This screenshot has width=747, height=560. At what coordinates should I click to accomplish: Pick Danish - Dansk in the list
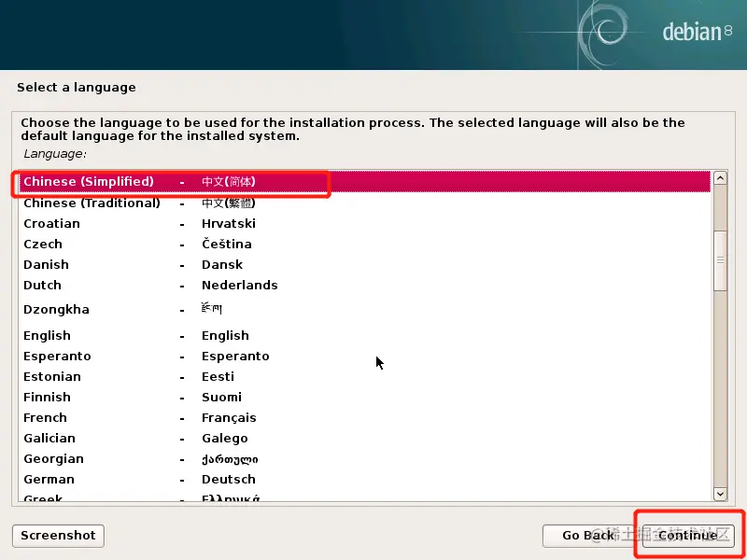coord(365,264)
